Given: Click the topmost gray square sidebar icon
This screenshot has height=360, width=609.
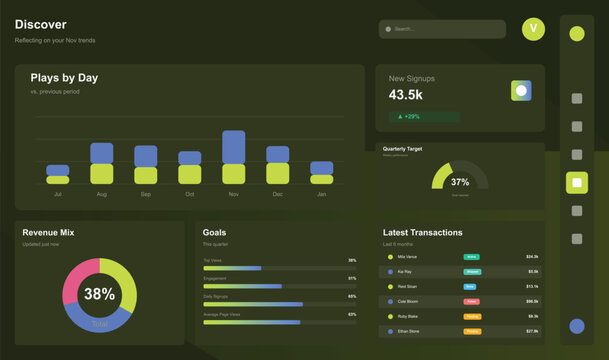Looking at the screenshot, I should [577, 99].
